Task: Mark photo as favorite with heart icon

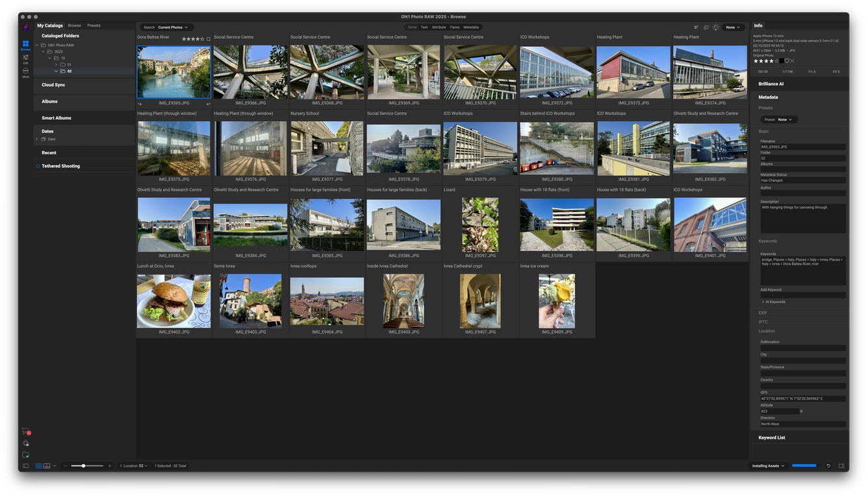Action: tap(786, 61)
